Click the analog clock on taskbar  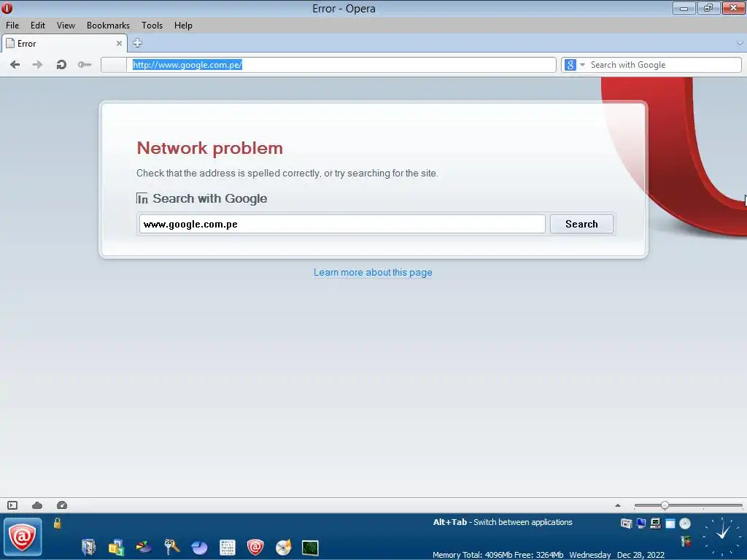[722, 536]
